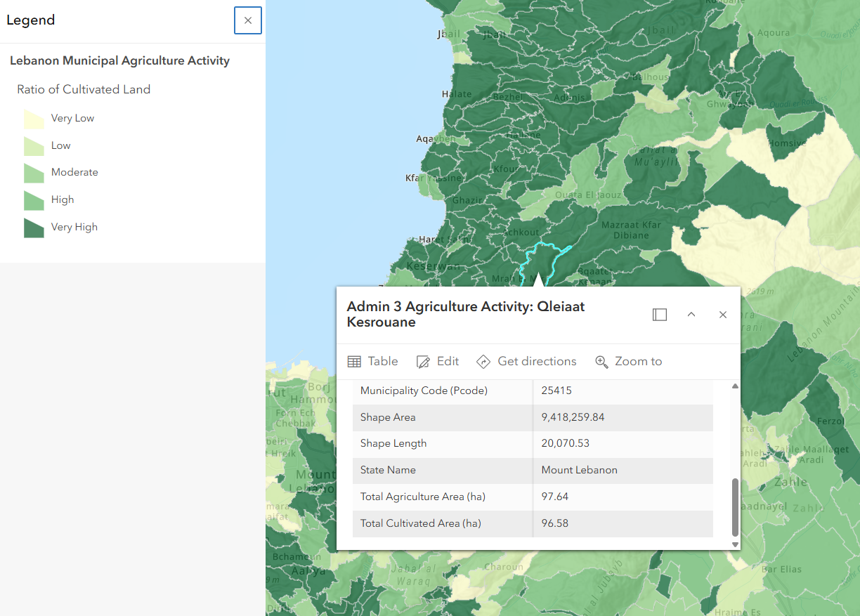
Task: Click the Keserwan map label
Action: pos(434,266)
